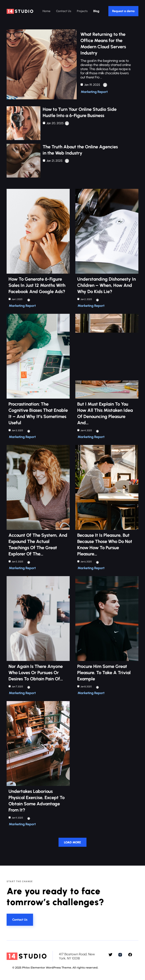Image resolution: width=145 pixels, height=980 pixels.
Task: Click the Load More button
Action: [x=72, y=842]
